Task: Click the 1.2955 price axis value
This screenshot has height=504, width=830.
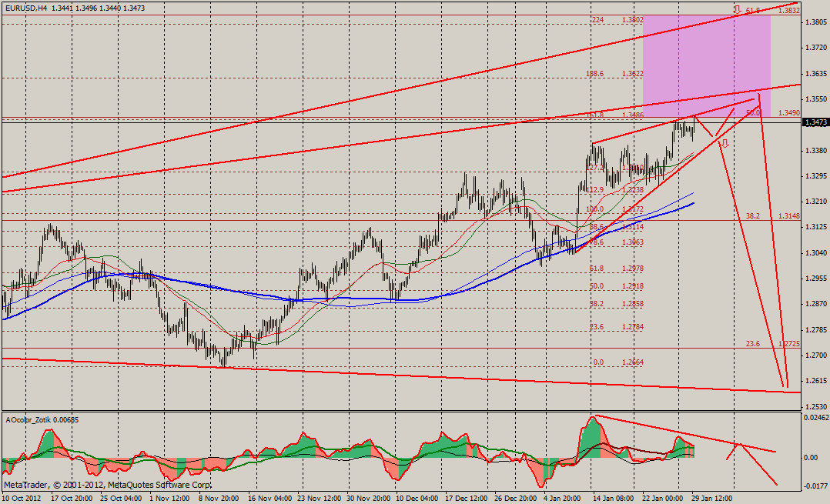Action: (815, 279)
